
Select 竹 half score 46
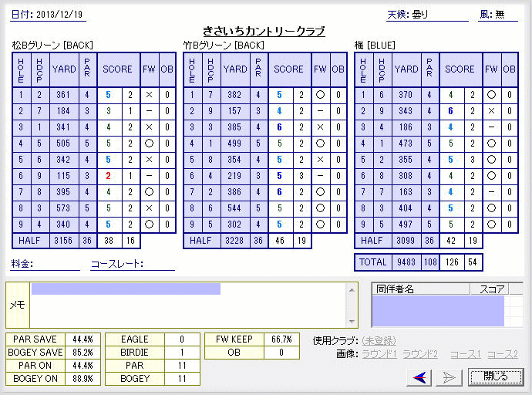point(280,241)
